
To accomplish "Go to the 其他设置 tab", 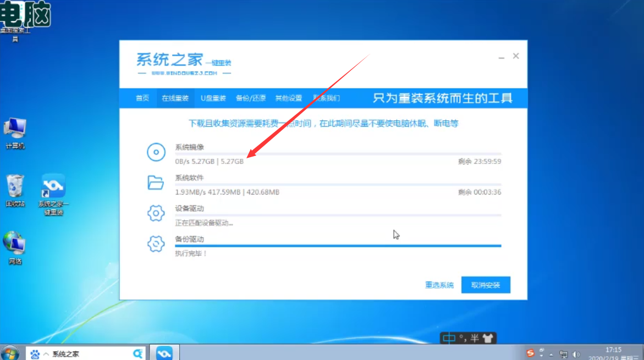I will pos(288,98).
